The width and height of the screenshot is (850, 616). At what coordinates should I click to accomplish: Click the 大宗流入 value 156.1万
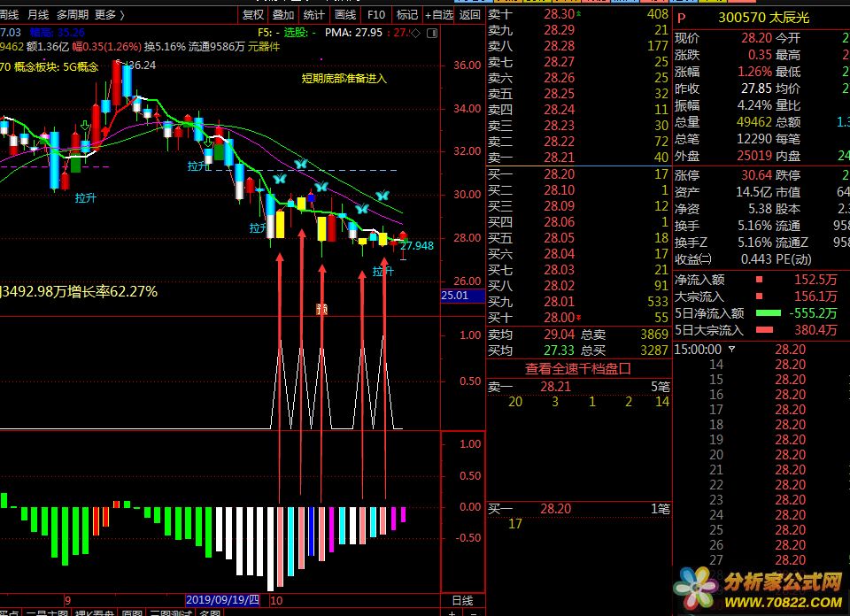tap(815, 296)
